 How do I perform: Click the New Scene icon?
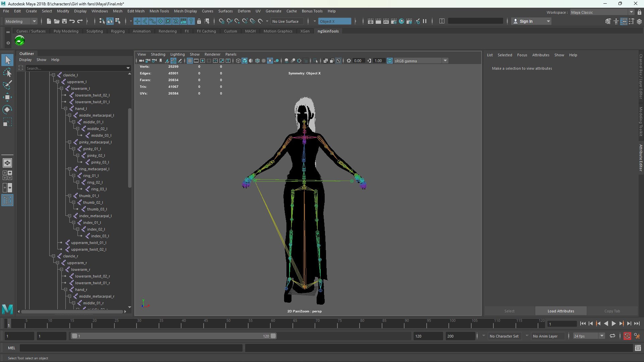tap(49, 21)
